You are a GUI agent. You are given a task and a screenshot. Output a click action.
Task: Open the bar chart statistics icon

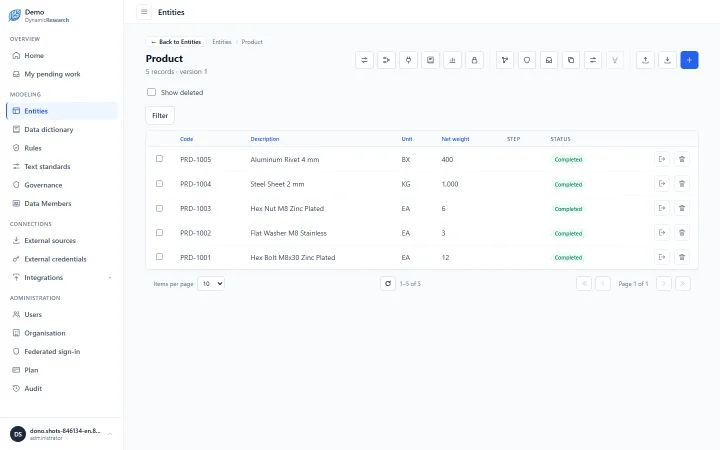point(452,60)
